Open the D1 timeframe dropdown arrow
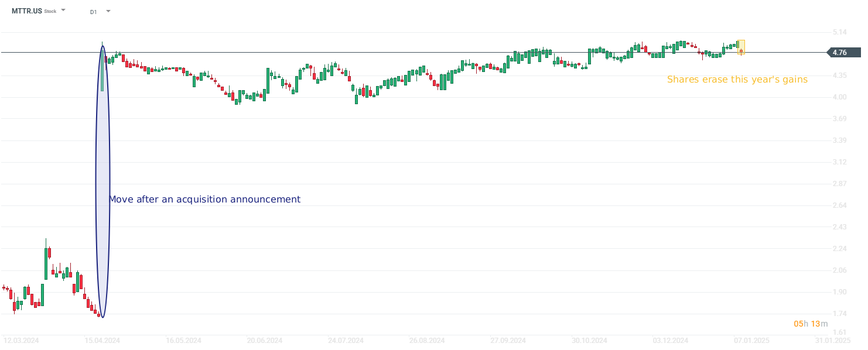 click(x=108, y=11)
